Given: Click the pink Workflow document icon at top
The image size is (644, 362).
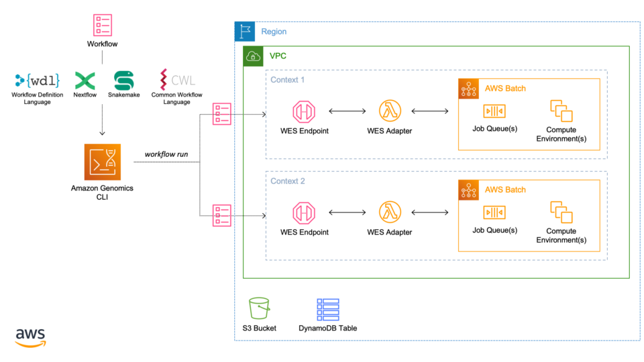Looking at the screenshot, I should pos(102,25).
